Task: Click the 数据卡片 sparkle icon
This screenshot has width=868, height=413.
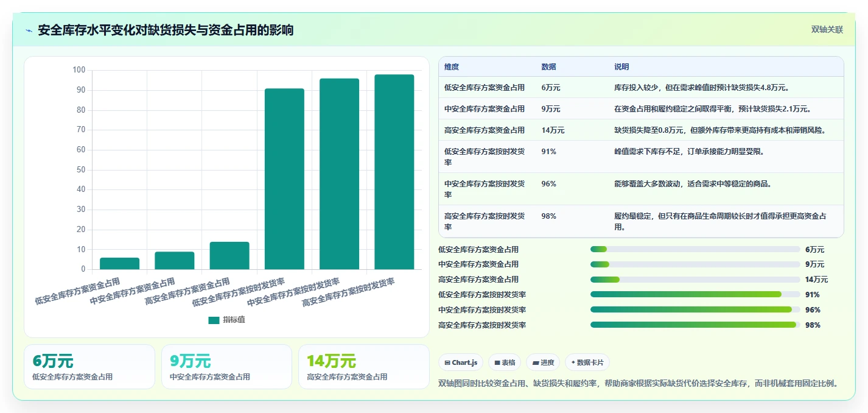Action: pyautogui.click(x=573, y=362)
